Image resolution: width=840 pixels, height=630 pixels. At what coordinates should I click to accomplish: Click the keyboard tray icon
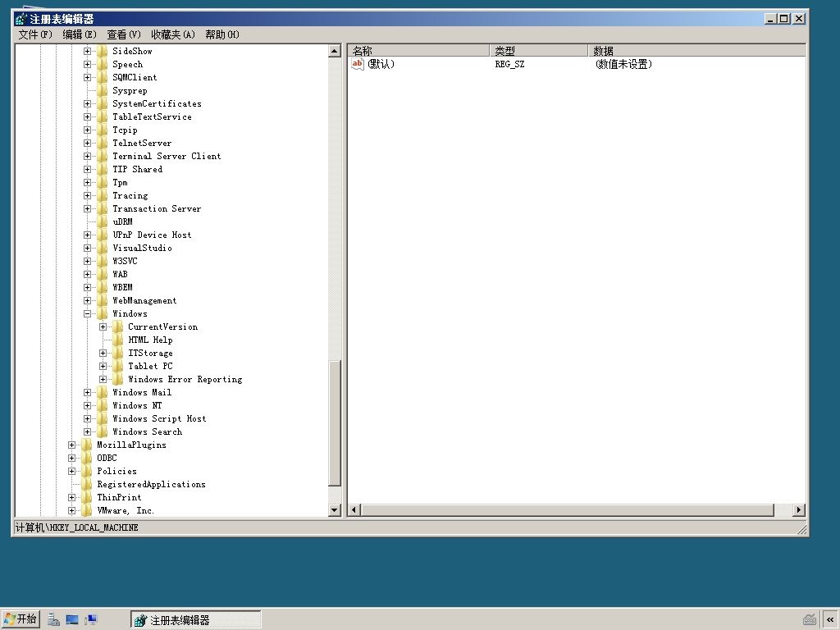pyautogui.click(x=810, y=620)
